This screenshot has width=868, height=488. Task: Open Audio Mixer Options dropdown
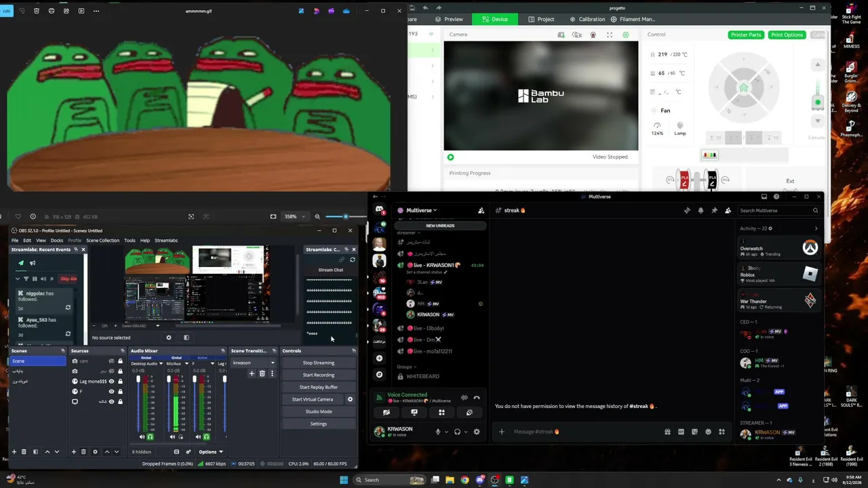pyautogui.click(x=210, y=452)
